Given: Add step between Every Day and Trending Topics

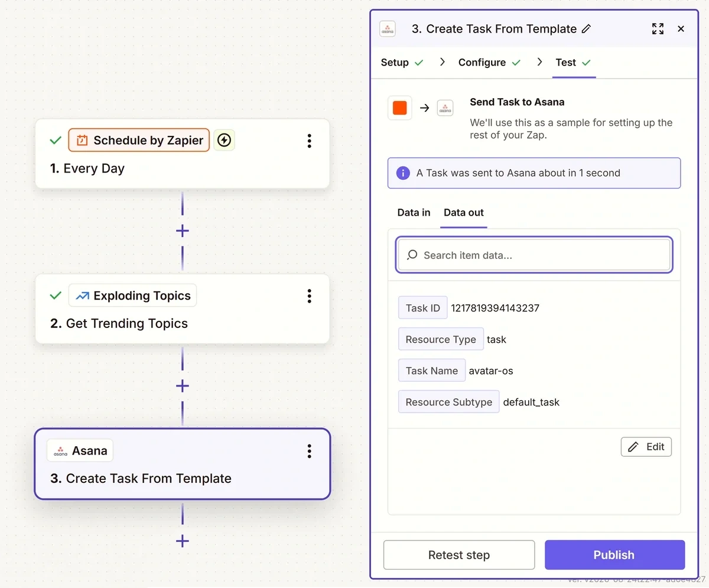Looking at the screenshot, I should click(x=183, y=231).
